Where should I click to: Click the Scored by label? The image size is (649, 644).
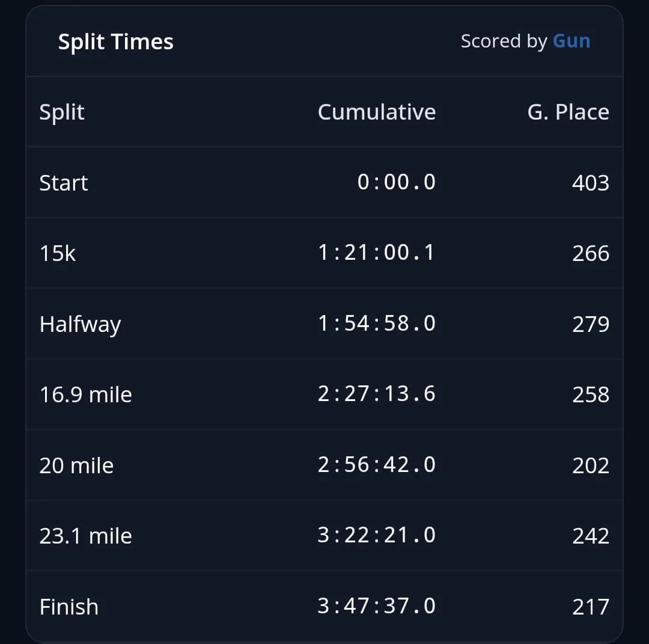(504, 41)
